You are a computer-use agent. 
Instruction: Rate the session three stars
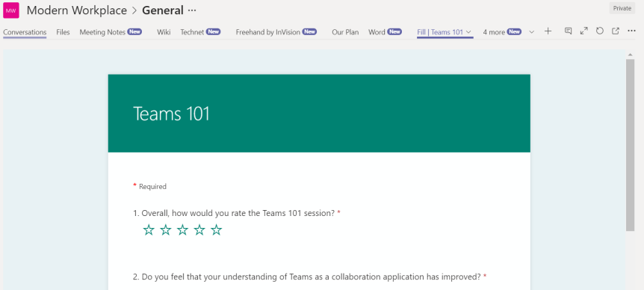pyautogui.click(x=182, y=229)
